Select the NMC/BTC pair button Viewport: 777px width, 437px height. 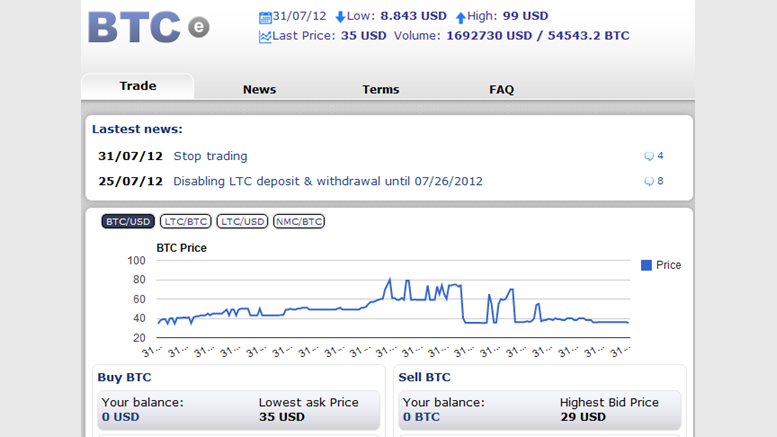[299, 221]
